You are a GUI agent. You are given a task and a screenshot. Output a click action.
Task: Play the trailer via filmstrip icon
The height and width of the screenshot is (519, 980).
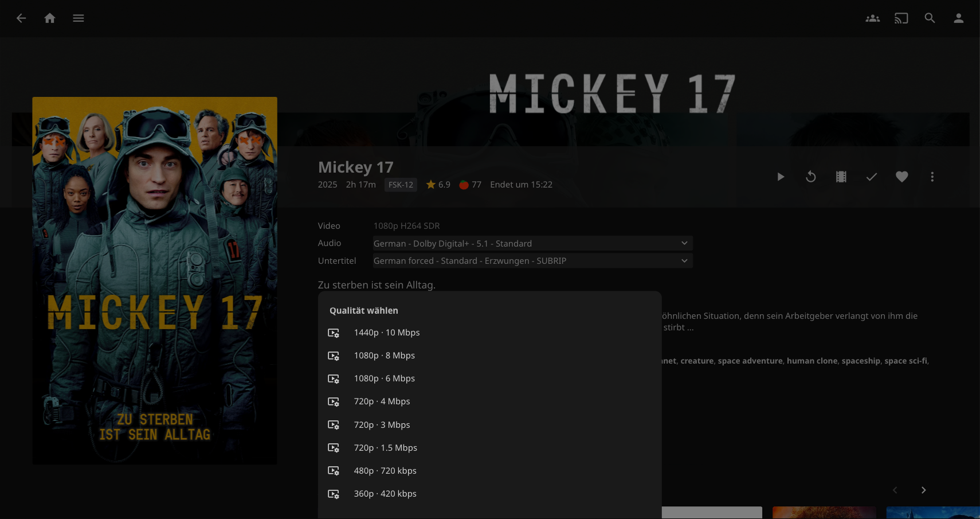[x=841, y=177]
